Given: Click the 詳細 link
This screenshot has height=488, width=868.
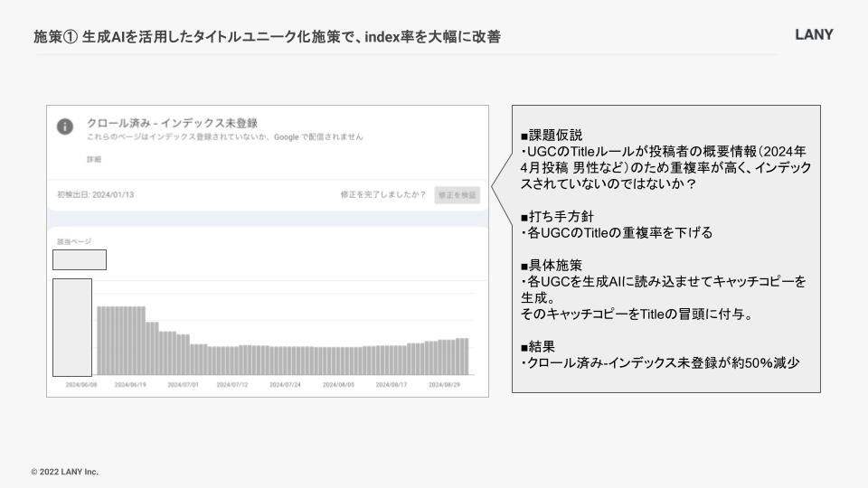Looking at the screenshot, I should (x=93, y=159).
